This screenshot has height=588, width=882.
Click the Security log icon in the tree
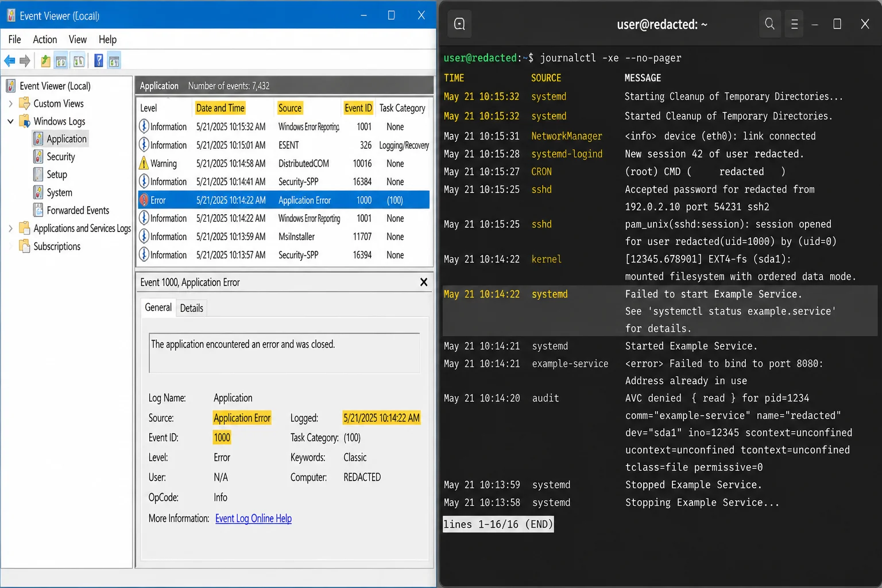point(38,156)
